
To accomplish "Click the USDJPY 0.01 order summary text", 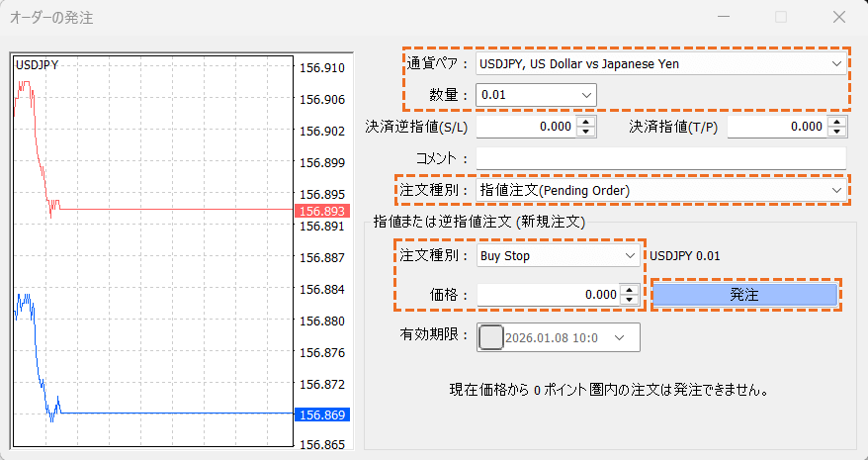I will [685, 256].
